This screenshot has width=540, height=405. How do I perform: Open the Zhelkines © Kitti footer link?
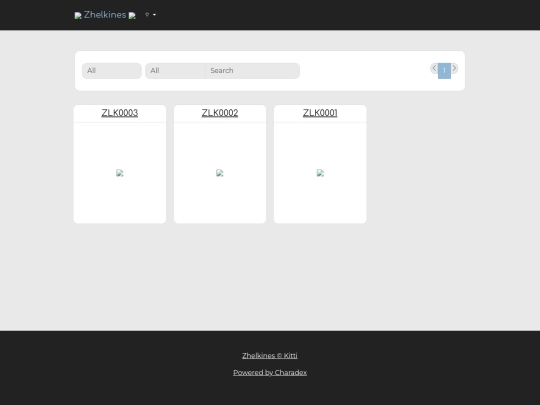click(270, 356)
